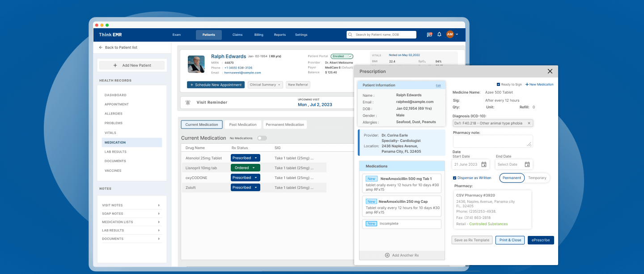Switch to the Past Medication tab

tap(243, 124)
